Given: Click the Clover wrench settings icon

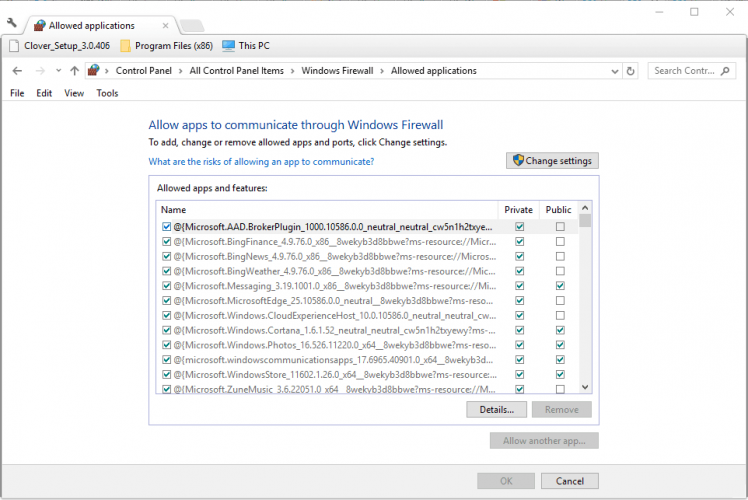Looking at the screenshot, I should (12, 22).
